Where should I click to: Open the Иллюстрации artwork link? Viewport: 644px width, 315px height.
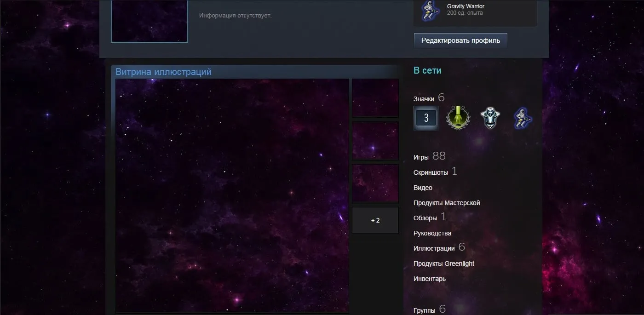[x=434, y=248]
